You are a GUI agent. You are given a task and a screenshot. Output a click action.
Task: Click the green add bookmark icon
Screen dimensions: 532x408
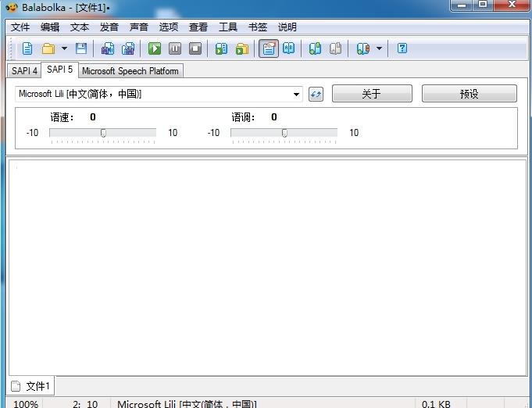(x=315, y=48)
